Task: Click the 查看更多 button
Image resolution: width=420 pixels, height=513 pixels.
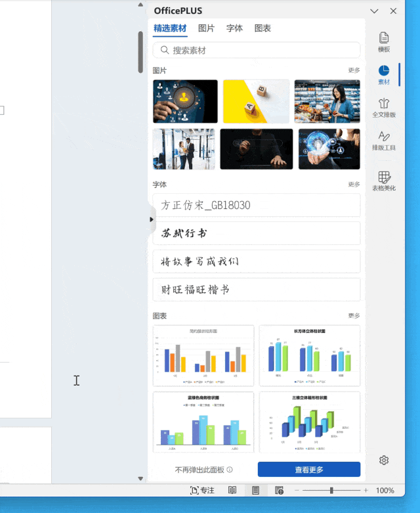Action: coord(308,470)
